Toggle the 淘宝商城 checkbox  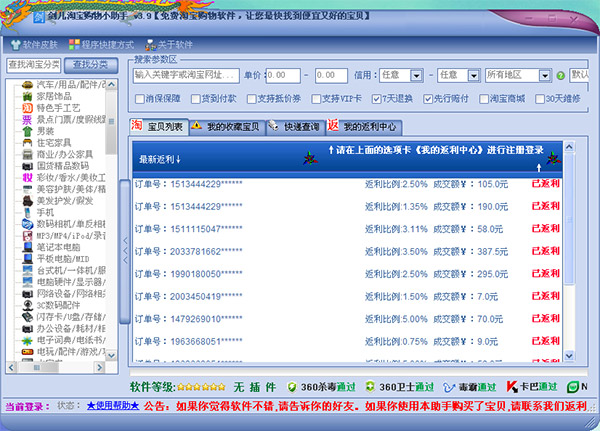click(x=484, y=99)
